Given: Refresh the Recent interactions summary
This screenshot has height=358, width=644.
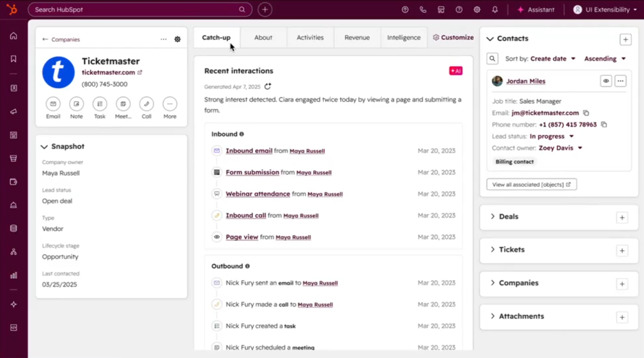Looking at the screenshot, I should pyautogui.click(x=268, y=87).
